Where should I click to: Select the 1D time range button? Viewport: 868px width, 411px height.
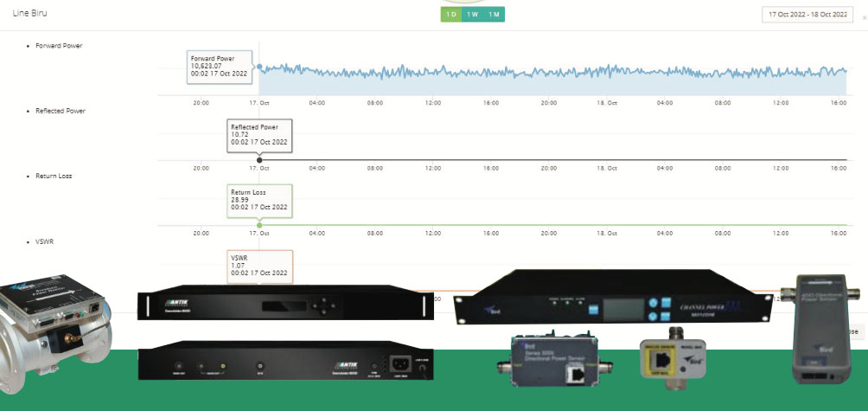pos(450,15)
